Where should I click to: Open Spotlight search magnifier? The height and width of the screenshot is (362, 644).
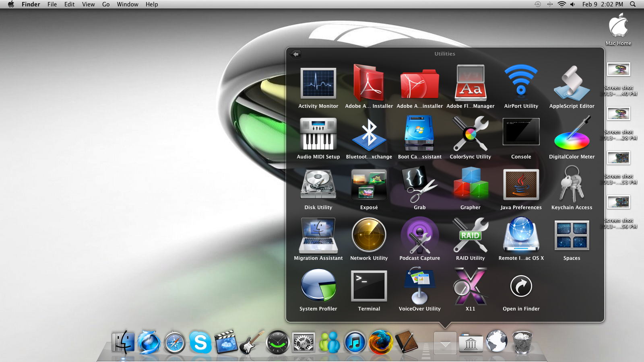[633, 4]
